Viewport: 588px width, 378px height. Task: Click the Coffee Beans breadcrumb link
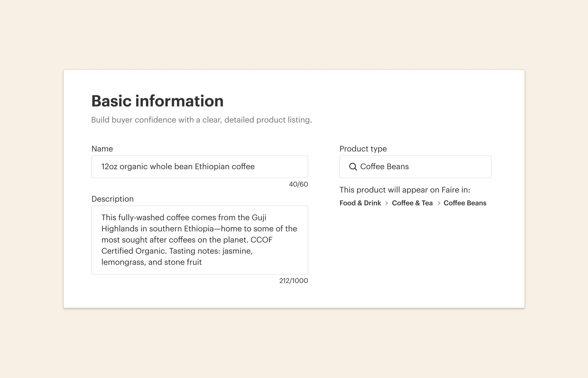[x=465, y=203]
